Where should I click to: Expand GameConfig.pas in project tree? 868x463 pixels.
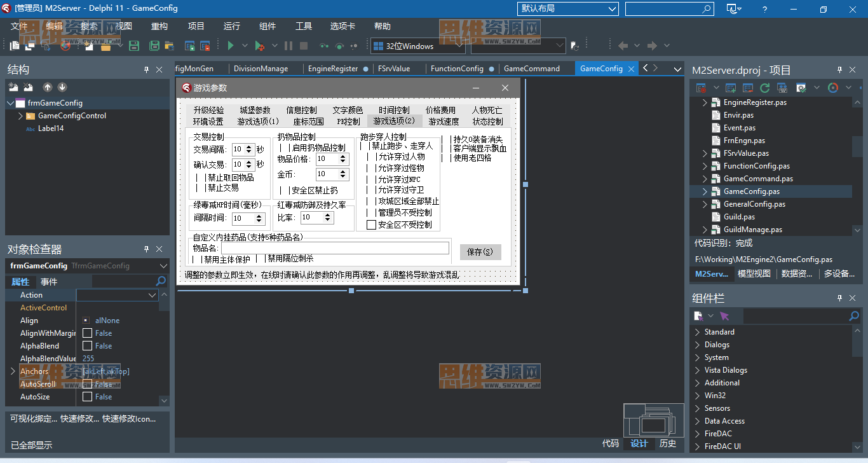point(704,191)
